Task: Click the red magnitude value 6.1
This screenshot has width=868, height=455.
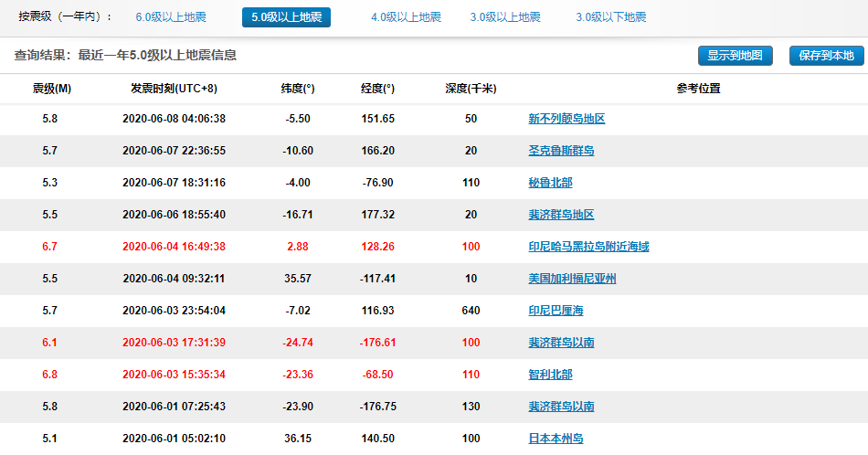Action: click(x=50, y=343)
